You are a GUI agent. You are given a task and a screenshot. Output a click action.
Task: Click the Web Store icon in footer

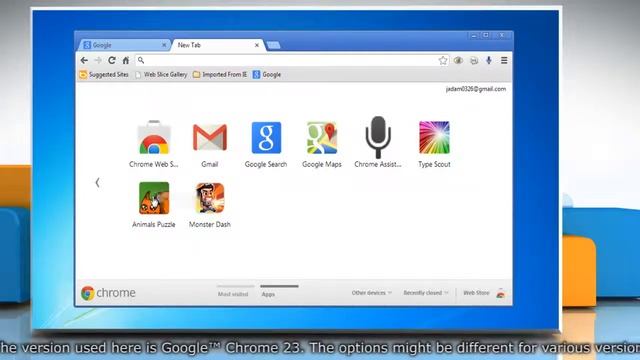tap(500, 293)
